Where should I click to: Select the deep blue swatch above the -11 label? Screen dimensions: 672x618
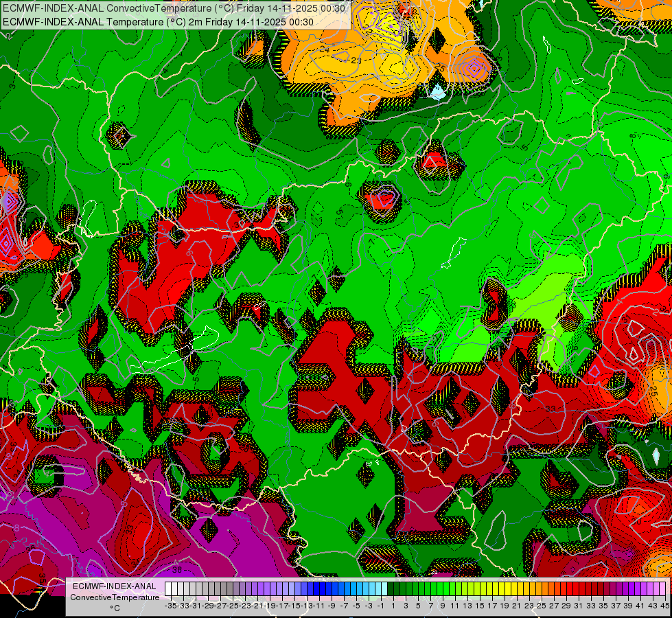pyautogui.click(x=316, y=588)
